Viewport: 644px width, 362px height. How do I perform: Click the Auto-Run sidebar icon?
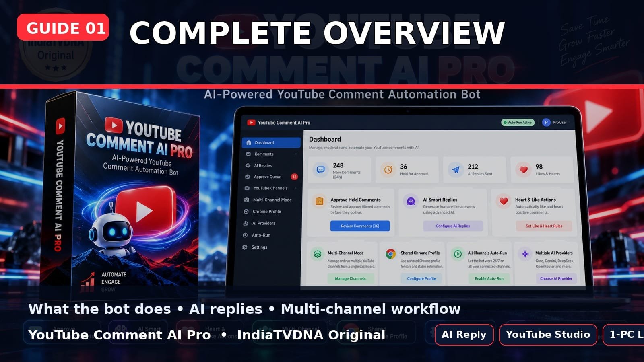245,235
